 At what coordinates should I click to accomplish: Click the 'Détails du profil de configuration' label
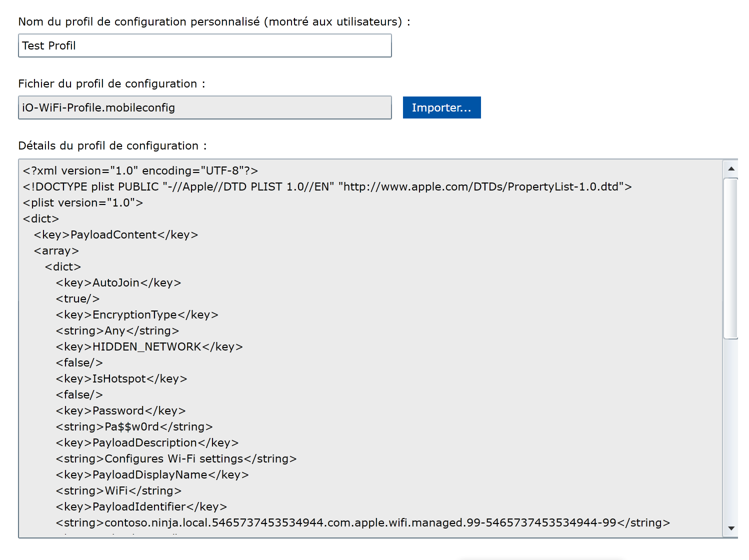[112, 146]
